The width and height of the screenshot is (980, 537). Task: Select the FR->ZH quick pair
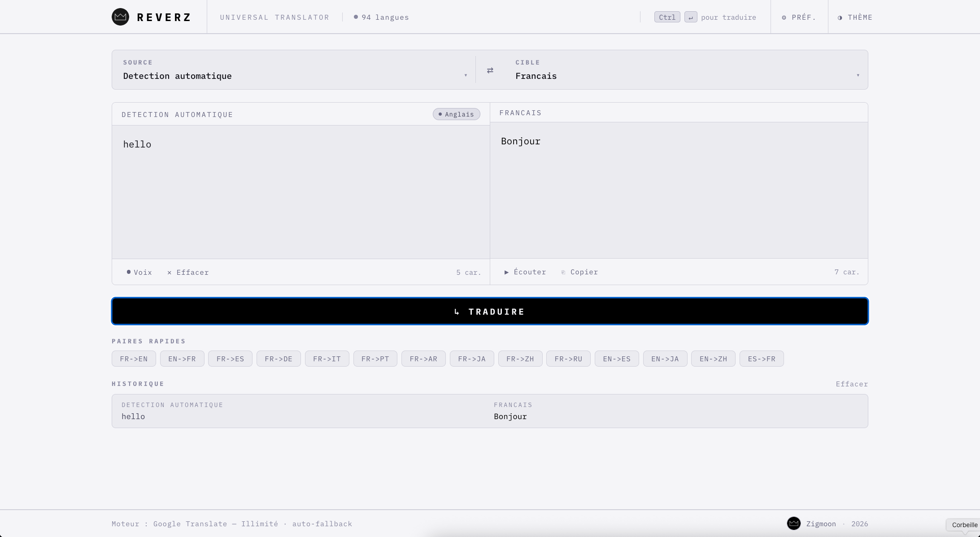[x=520, y=359]
